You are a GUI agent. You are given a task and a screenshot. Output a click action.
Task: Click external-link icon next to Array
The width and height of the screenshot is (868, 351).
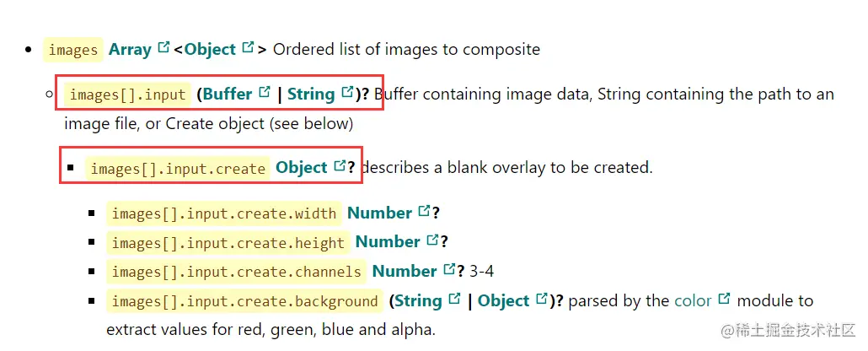tap(163, 47)
